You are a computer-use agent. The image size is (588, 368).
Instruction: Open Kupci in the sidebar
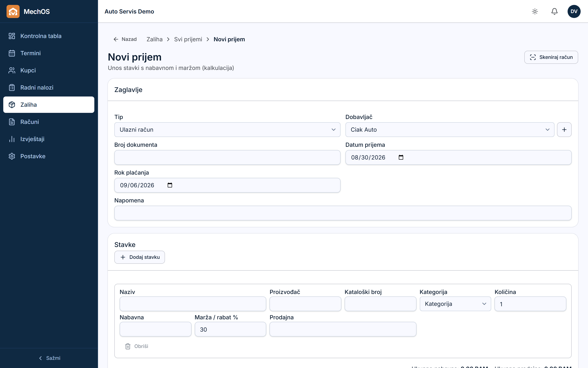coord(49,70)
